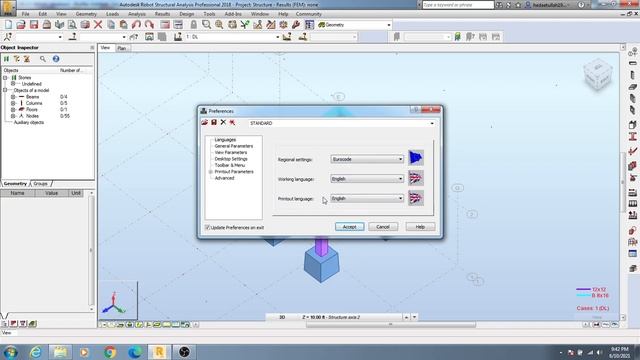Open the Windows Start button
The image size is (640, 360).
coord(10,352)
